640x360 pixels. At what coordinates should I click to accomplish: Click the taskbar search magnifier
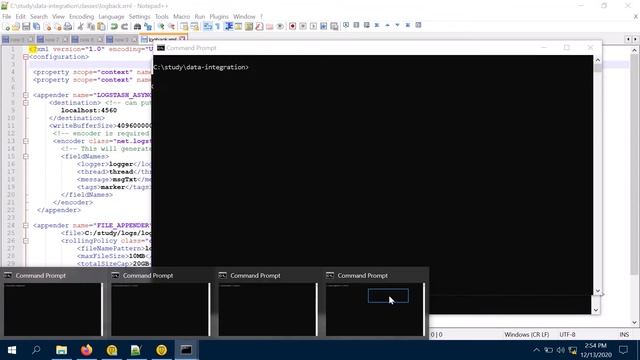(x=36, y=350)
